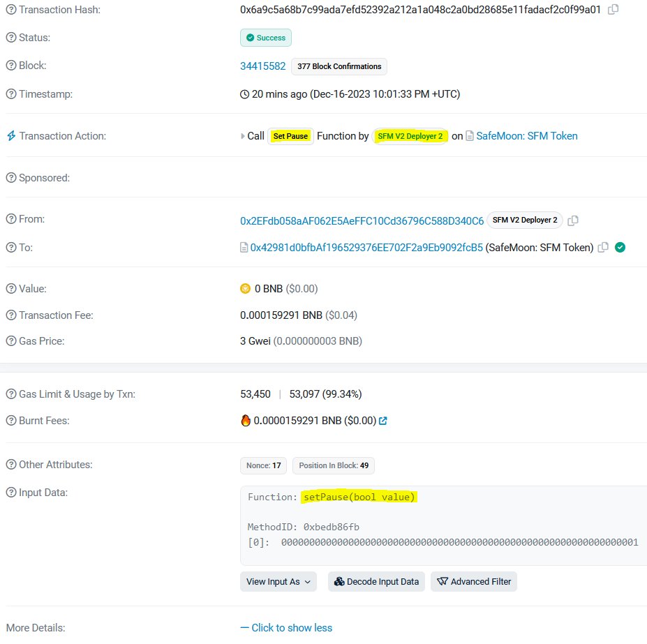Copy the To contract address
The width and height of the screenshot is (647, 644).
coord(603,248)
